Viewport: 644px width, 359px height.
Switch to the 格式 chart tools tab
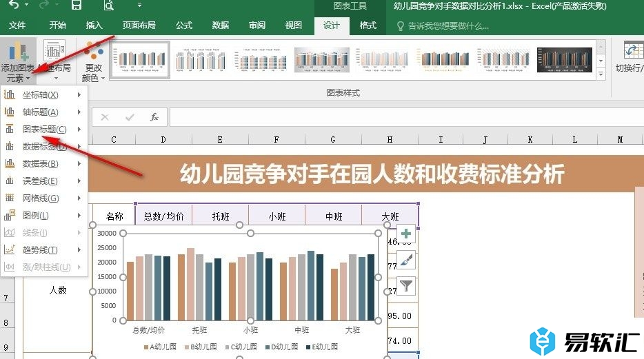click(368, 25)
